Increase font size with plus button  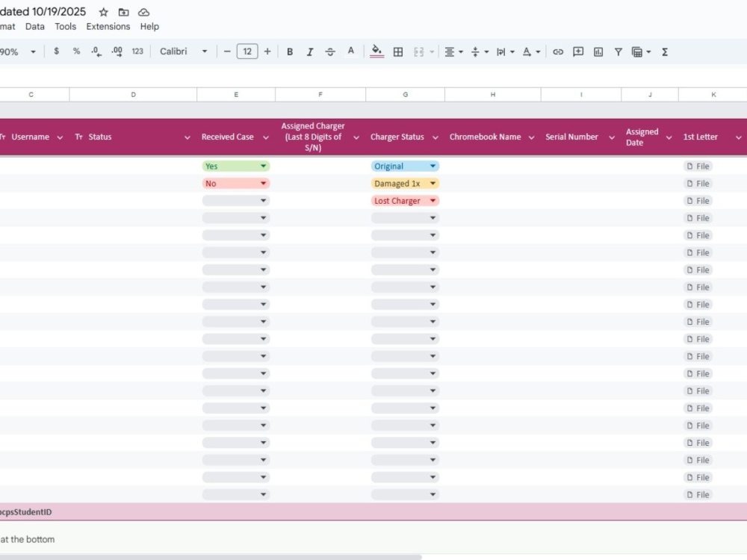(267, 52)
